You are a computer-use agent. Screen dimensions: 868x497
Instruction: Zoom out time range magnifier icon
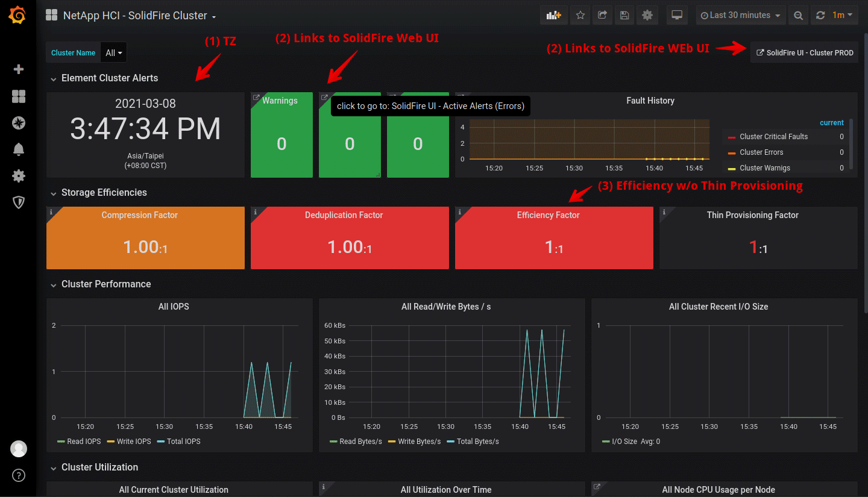pos(798,15)
